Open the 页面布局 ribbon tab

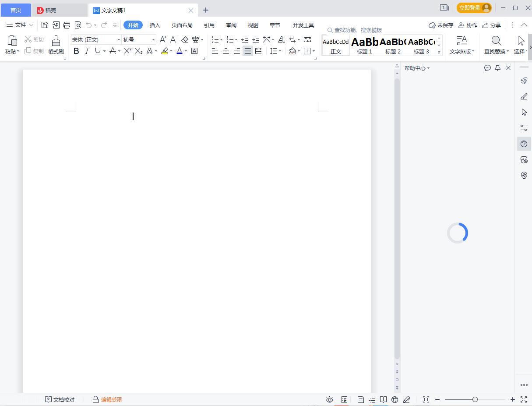(x=182, y=25)
